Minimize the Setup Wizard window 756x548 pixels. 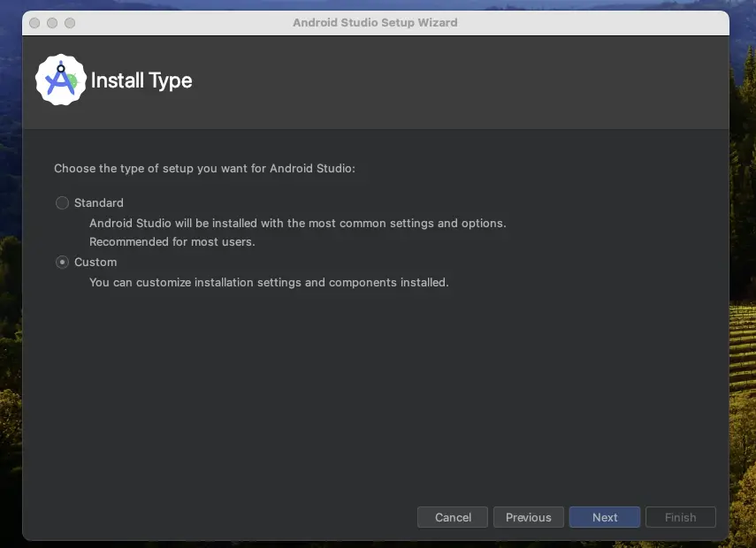pyautogui.click(x=52, y=23)
